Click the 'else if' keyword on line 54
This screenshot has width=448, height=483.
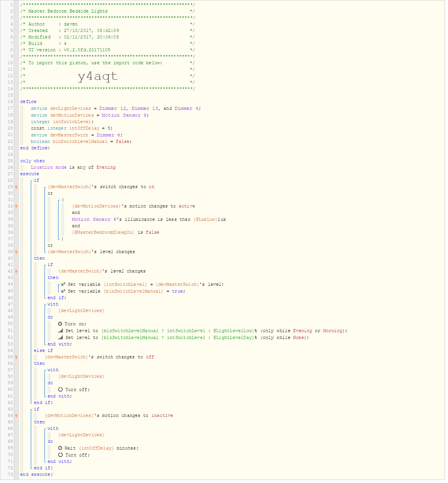coord(43,350)
